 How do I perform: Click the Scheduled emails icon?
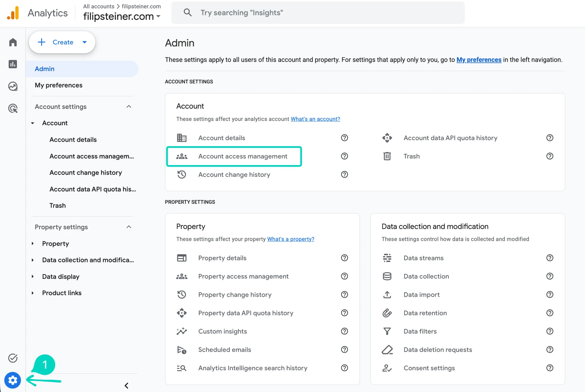pos(182,350)
